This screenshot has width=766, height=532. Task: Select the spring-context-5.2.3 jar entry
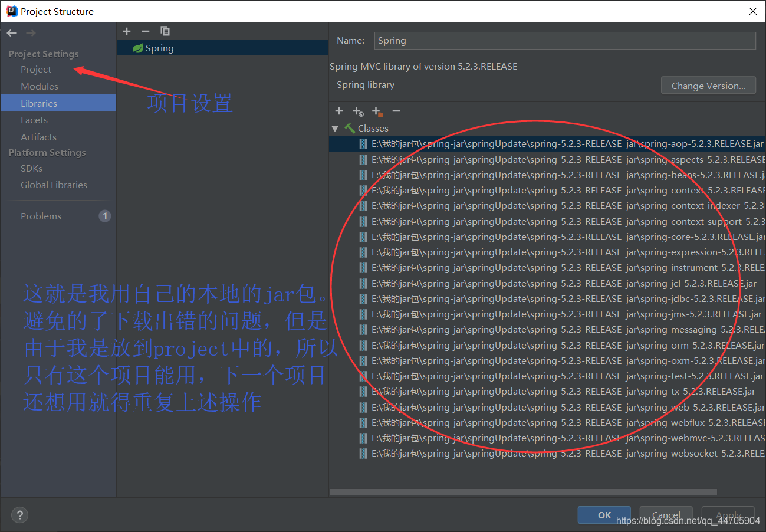pyautogui.click(x=547, y=190)
